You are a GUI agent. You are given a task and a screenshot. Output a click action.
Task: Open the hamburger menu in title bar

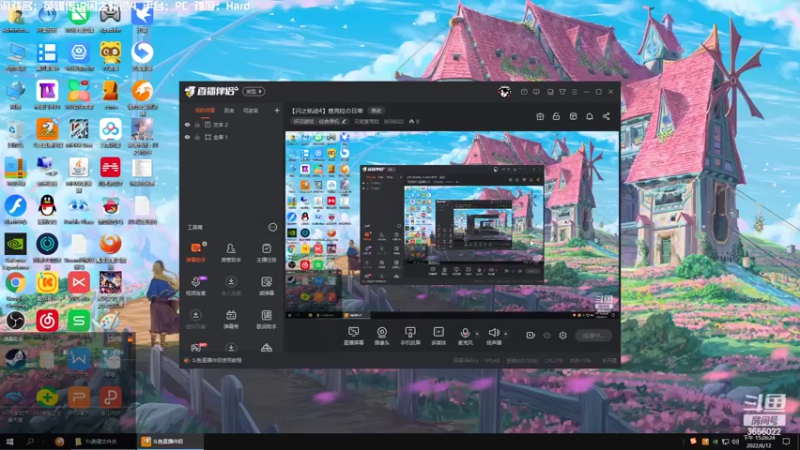[574, 92]
